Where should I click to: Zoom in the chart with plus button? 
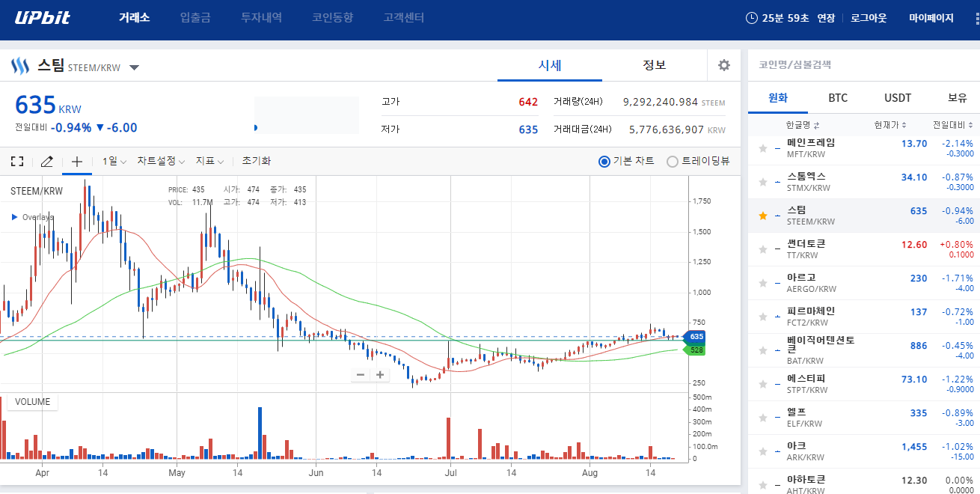click(x=380, y=374)
